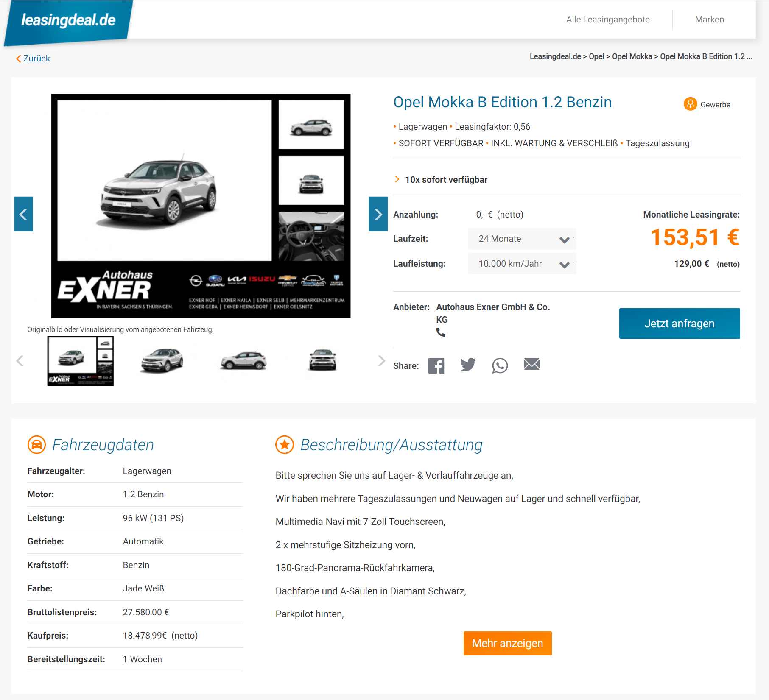
Task: Click the Mehr anzeigen button
Action: 507,643
